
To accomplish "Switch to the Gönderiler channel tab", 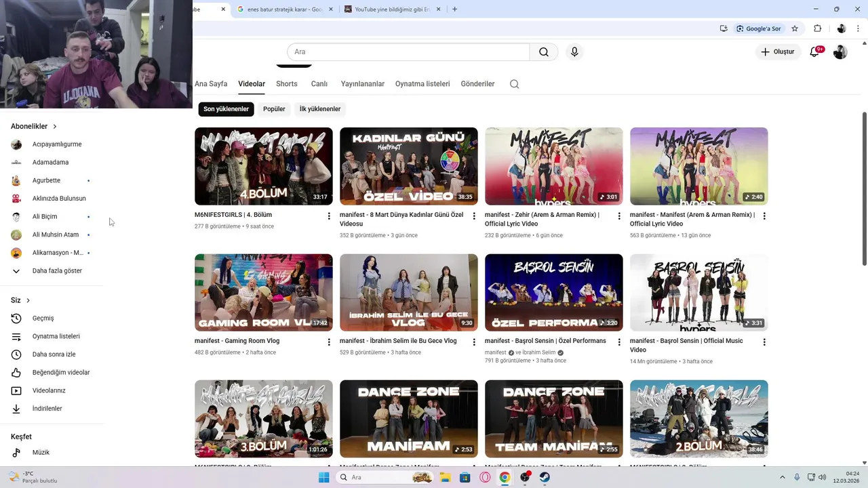I will point(477,84).
